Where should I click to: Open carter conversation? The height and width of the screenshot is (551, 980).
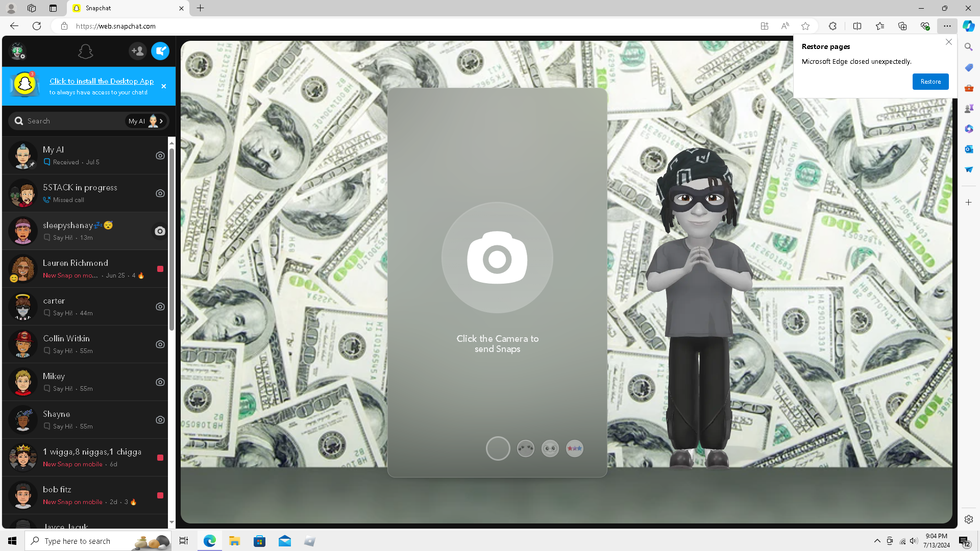pyautogui.click(x=85, y=307)
